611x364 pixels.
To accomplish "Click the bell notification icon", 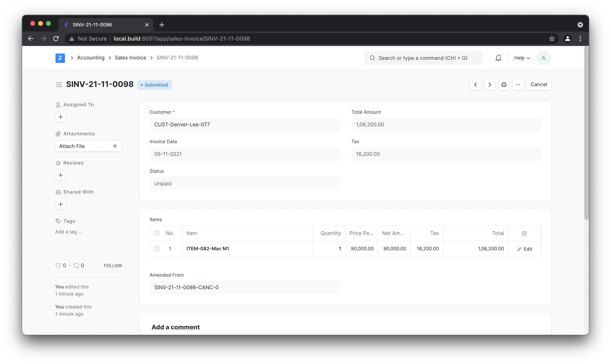I will coord(498,58).
